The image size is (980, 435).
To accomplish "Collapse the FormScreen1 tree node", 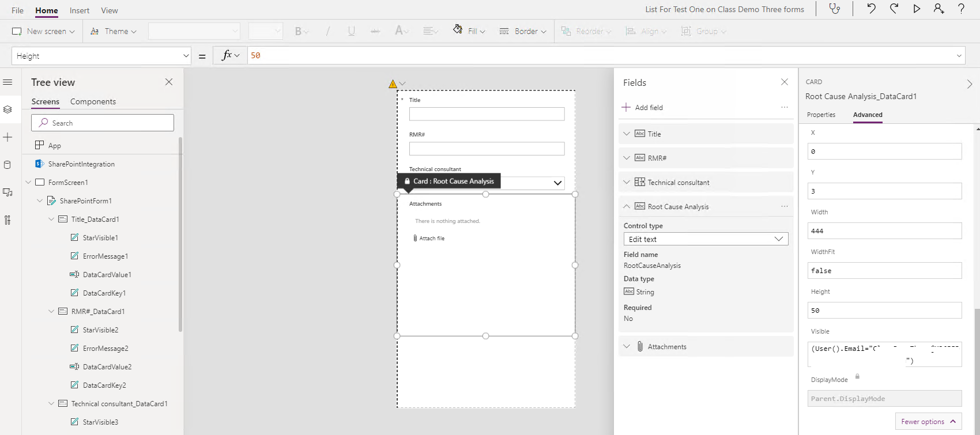I will 28,182.
